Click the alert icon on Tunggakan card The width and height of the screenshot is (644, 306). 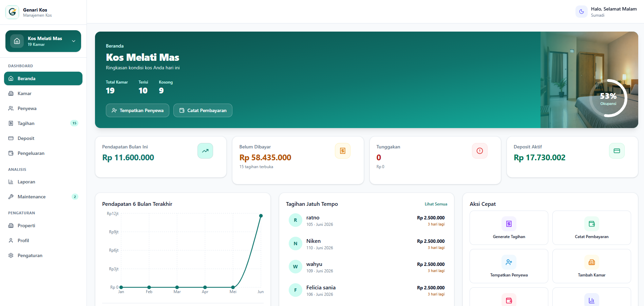click(x=480, y=151)
